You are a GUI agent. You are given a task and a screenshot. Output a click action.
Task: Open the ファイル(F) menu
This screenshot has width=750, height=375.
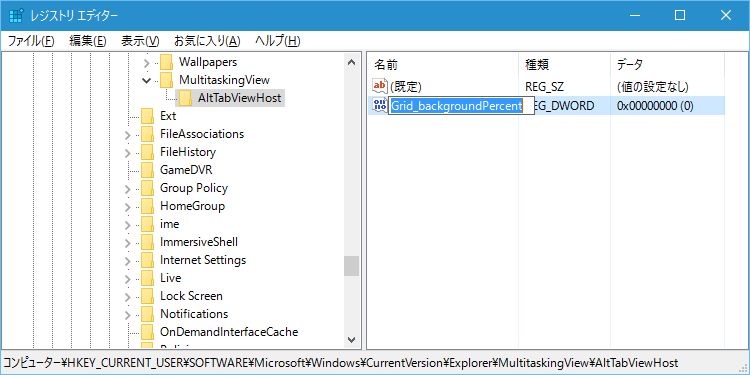[31, 41]
